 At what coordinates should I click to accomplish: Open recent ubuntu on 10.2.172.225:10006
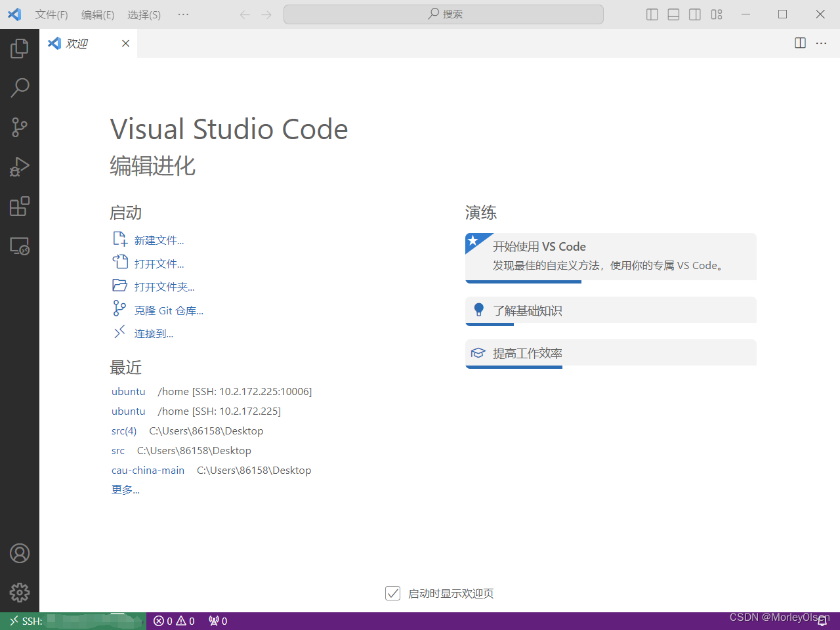point(129,391)
